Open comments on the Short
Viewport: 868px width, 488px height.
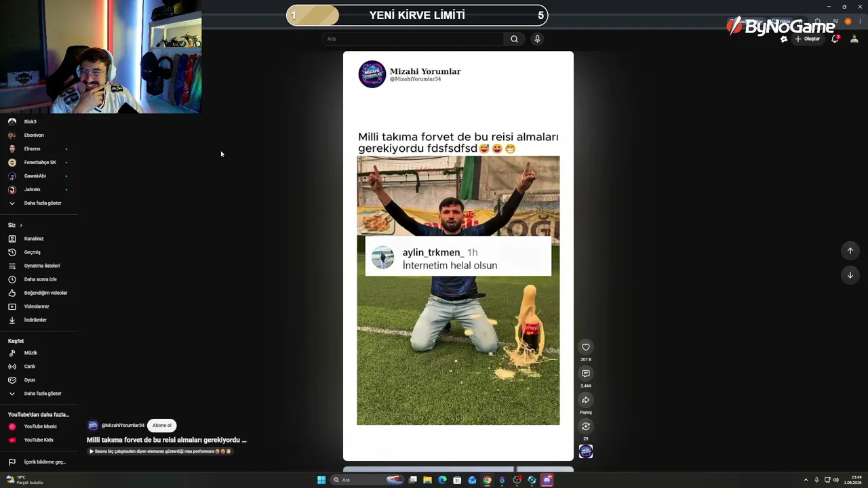(586, 373)
